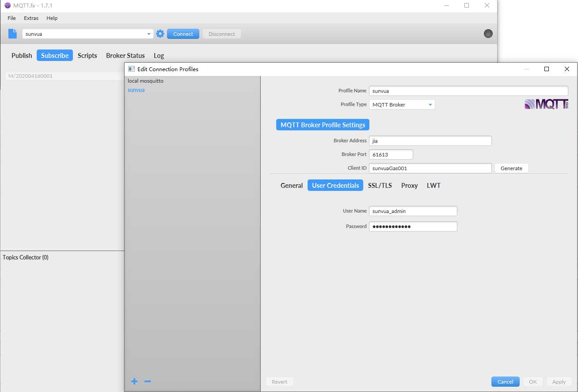Click the Connect button
The width and height of the screenshot is (578, 392).
tap(183, 34)
